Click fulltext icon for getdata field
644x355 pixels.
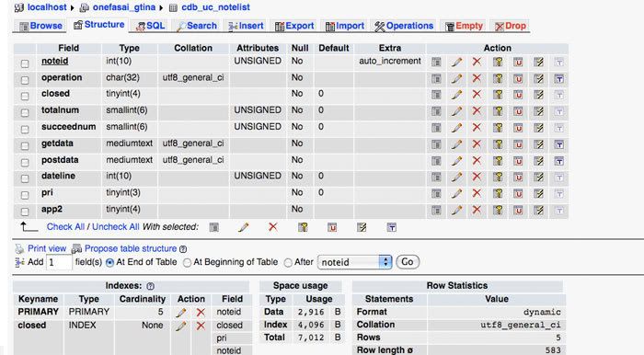(x=559, y=144)
